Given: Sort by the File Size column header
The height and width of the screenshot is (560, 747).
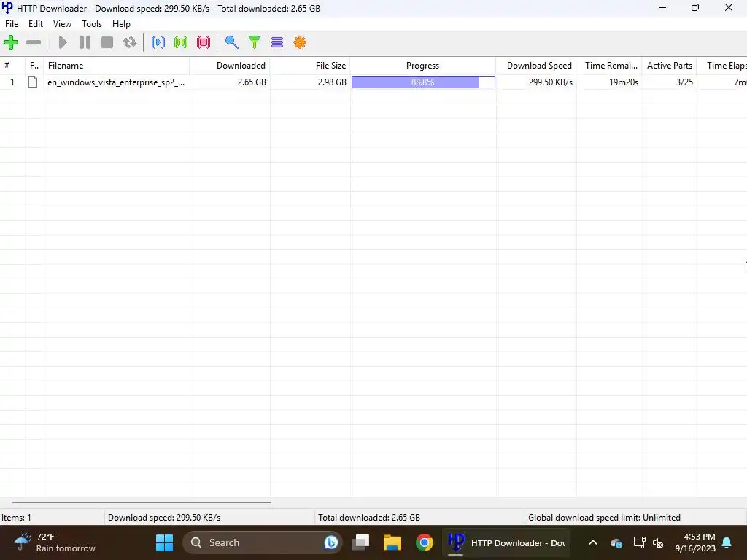Looking at the screenshot, I should click(x=310, y=65).
